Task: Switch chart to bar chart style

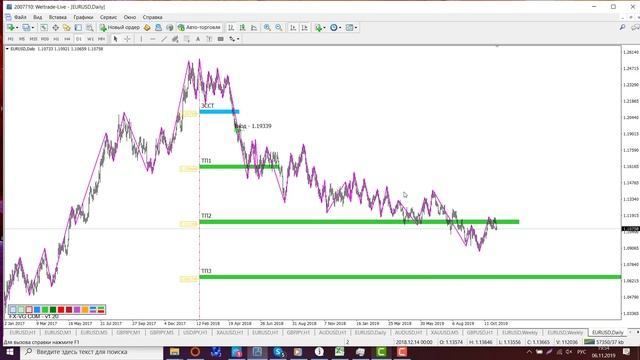Action: pyautogui.click(x=231, y=28)
